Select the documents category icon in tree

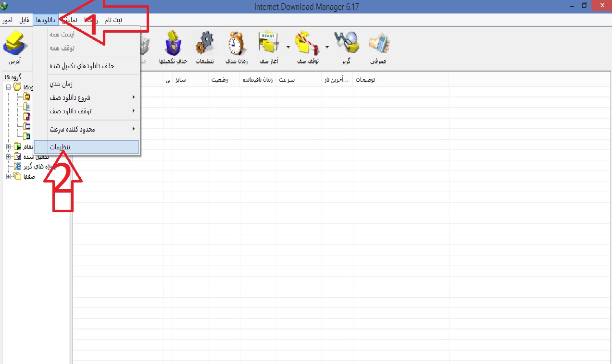click(27, 107)
